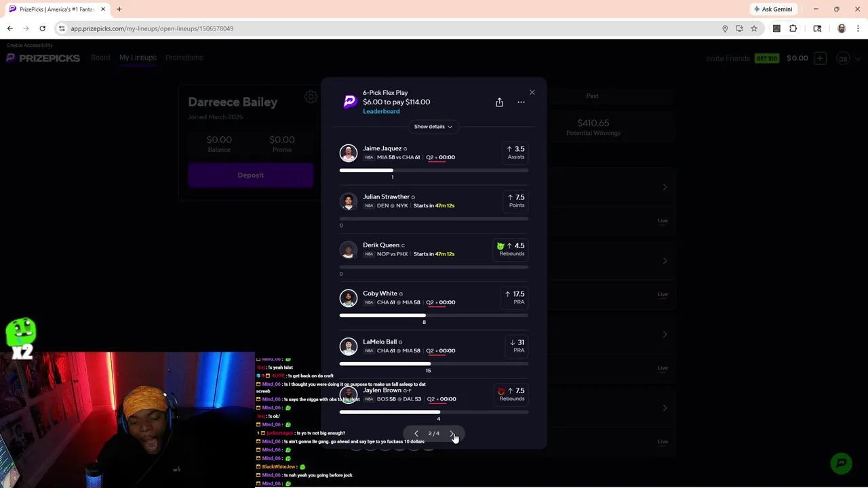Open the Board tab in PrizePicks nav
The height and width of the screenshot is (488, 868).
[100, 58]
